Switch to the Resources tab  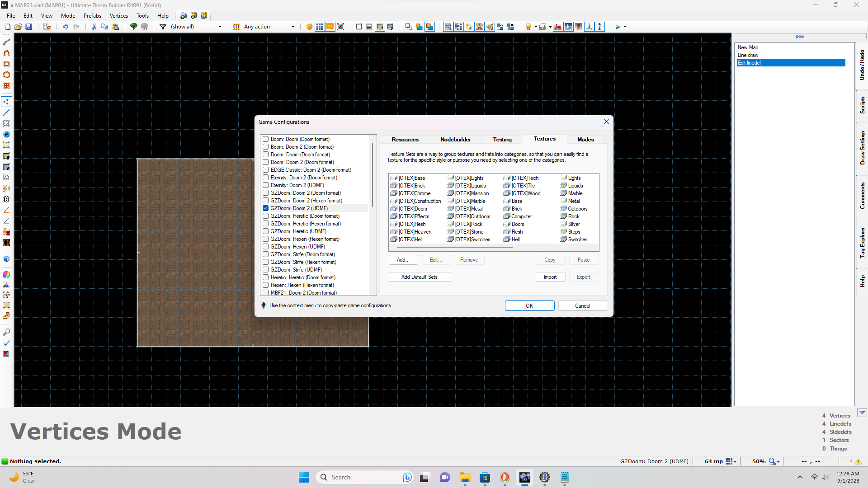tap(405, 140)
